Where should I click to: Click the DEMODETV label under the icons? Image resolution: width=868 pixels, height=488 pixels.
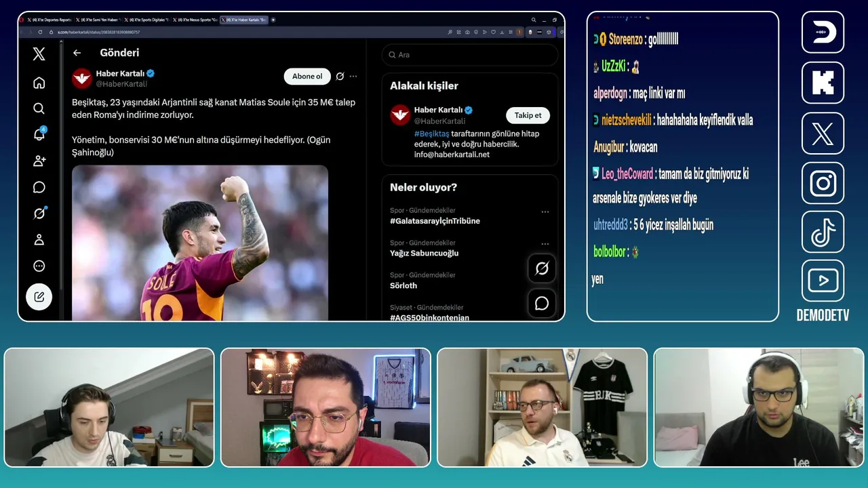823,315
